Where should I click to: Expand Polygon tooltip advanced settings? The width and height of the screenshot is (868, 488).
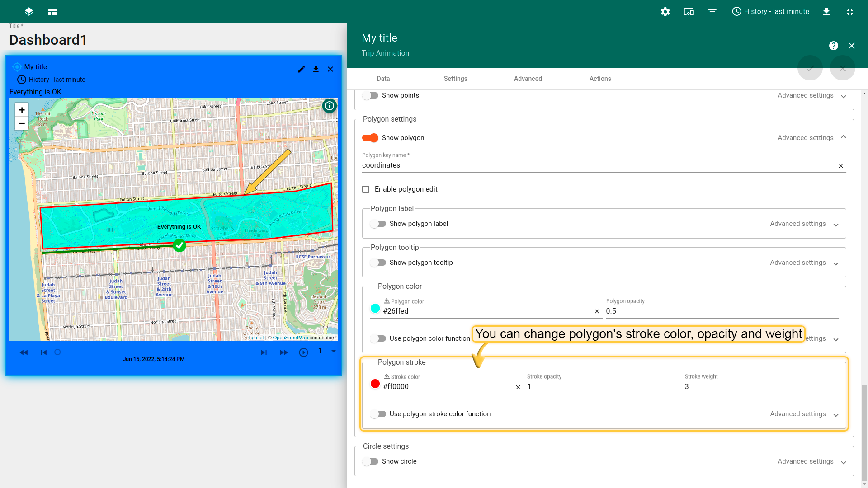[x=836, y=263]
